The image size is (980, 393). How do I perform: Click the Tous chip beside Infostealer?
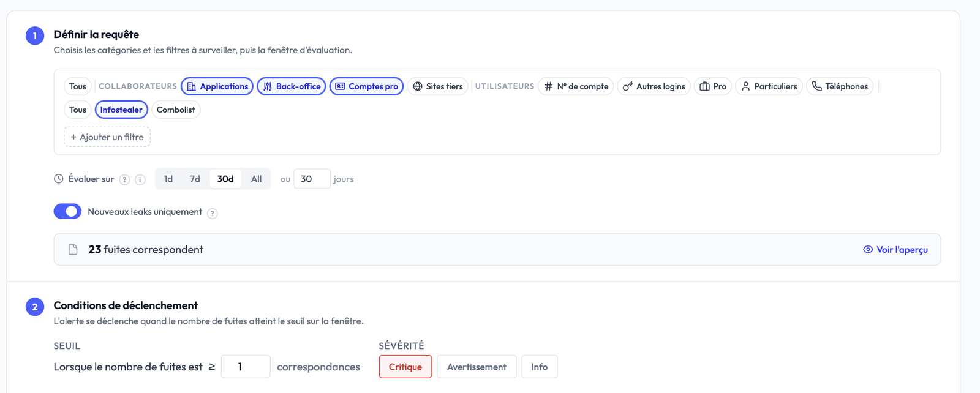78,110
